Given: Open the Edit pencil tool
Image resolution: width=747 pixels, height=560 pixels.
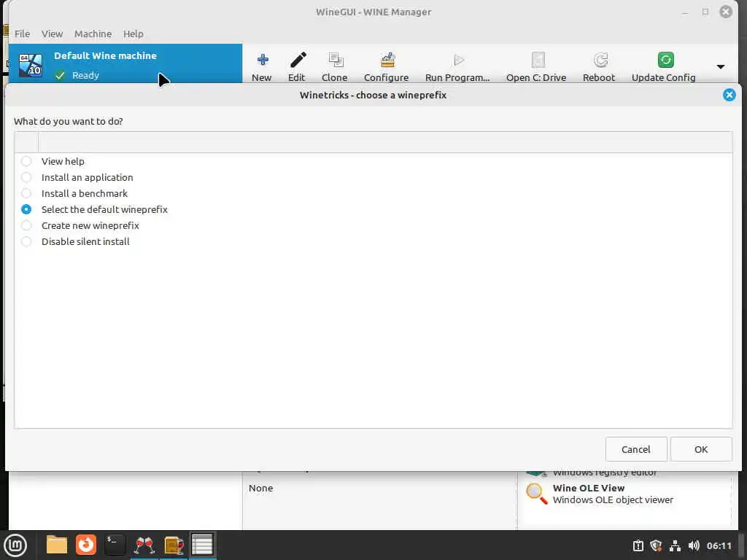Looking at the screenshot, I should pos(298,60).
